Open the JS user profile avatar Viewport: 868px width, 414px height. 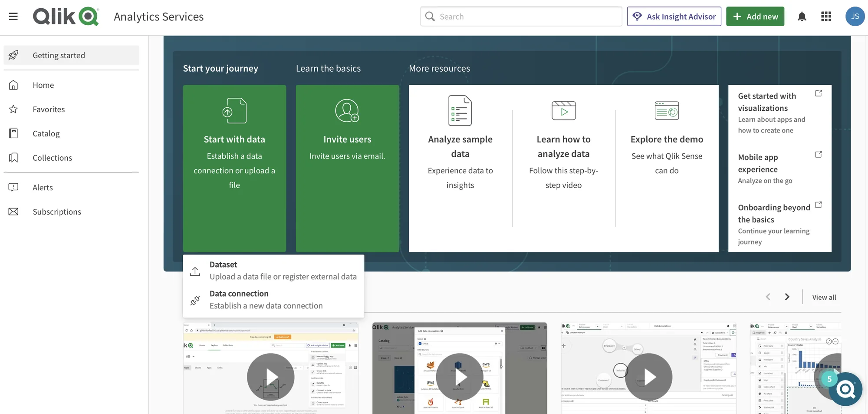click(x=855, y=17)
